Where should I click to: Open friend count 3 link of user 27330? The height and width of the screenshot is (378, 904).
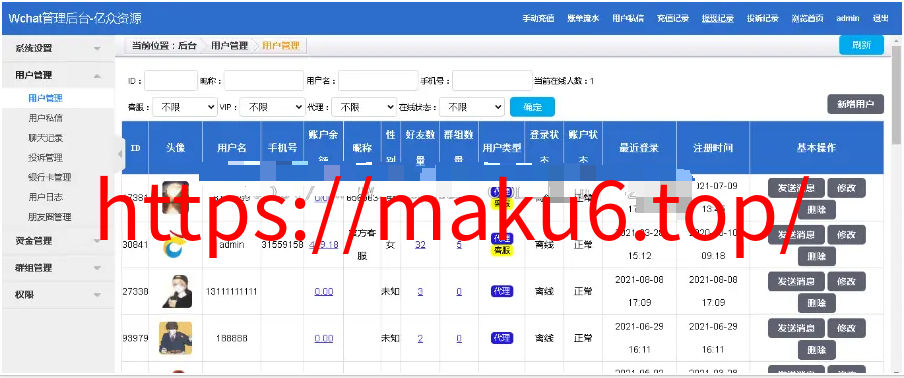tap(420, 292)
